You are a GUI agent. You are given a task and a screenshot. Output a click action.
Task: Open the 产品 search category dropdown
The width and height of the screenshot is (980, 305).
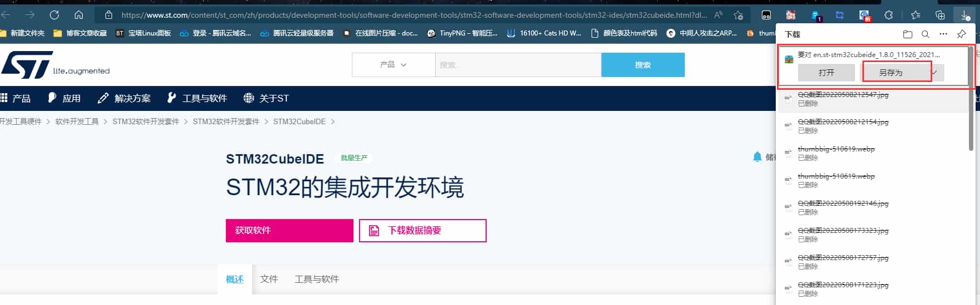[393, 65]
